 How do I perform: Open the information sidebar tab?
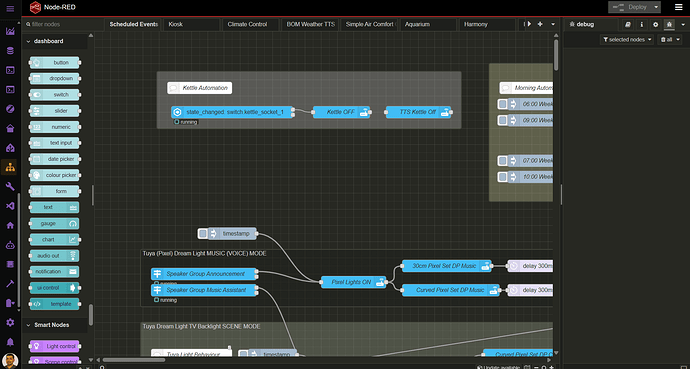(642, 24)
